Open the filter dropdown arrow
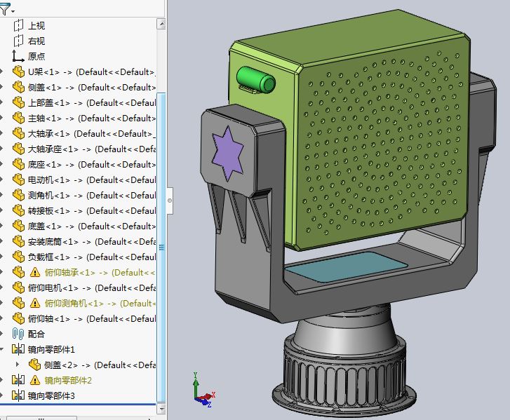This screenshot has width=510, height=420. 13,12
